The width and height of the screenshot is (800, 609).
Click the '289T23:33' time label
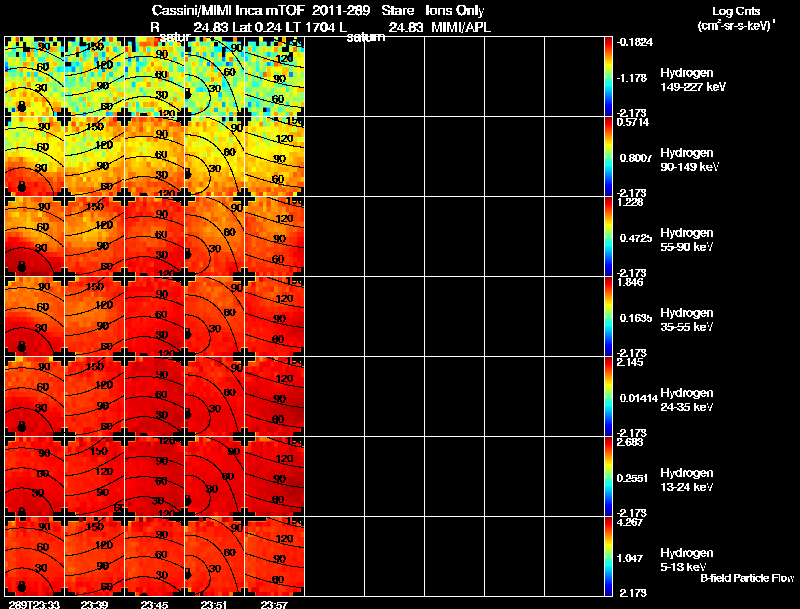pos(34,604)
